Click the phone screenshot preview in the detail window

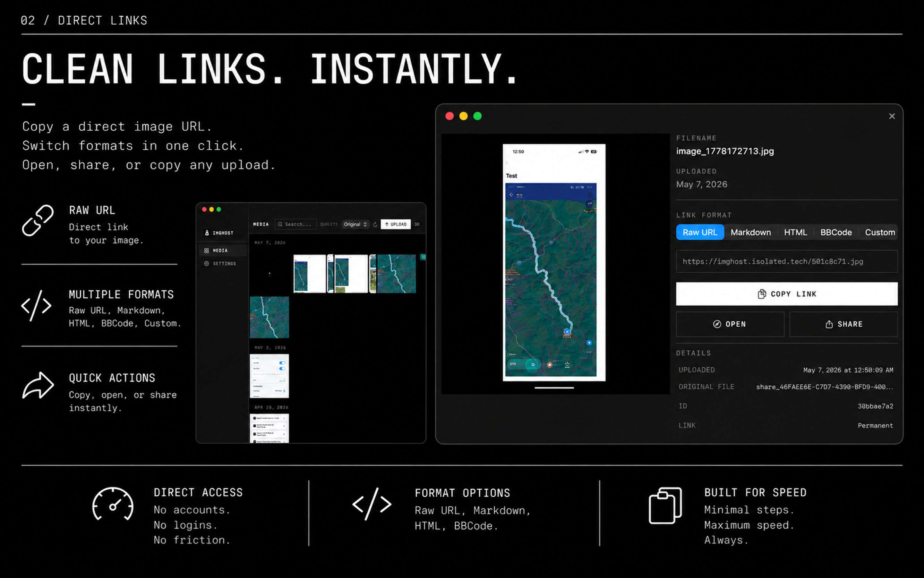554,262
